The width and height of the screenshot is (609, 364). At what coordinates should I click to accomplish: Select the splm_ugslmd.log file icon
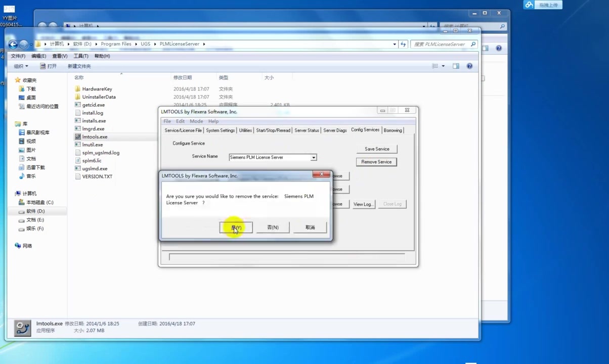tap(78, 153)
